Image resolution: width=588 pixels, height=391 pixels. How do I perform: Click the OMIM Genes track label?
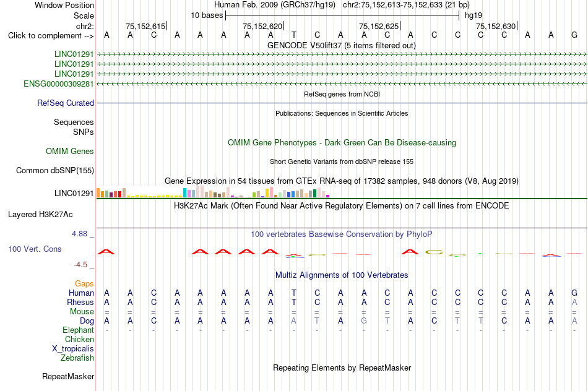point(70,152)
